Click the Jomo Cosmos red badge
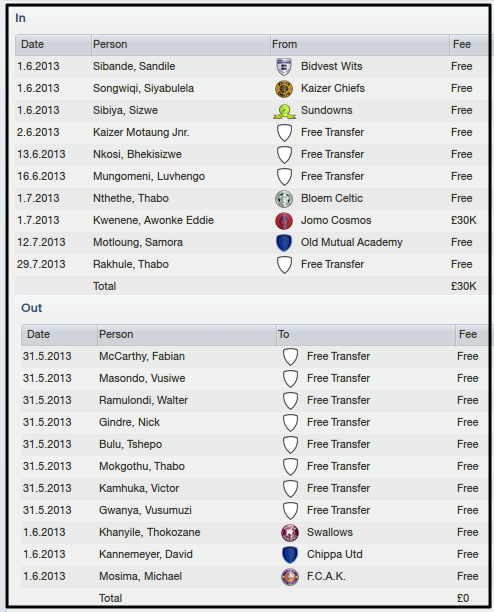Screen dimensions: 494x612 coord(284,221)
